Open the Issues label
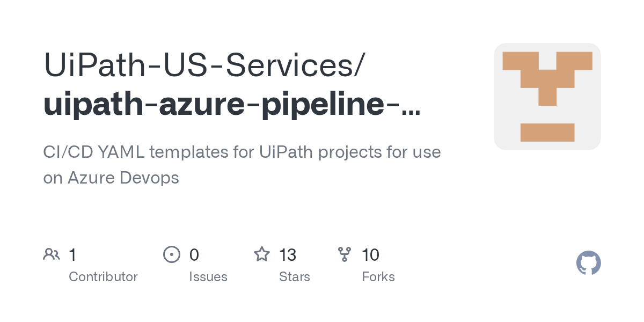The width and height of the screenshot is (644, 322). 208,277
